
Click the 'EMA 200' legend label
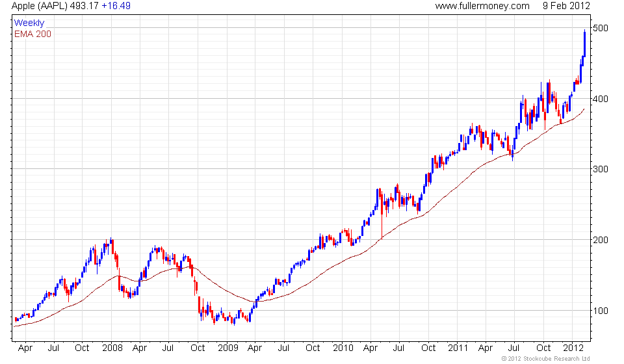(32, 34)
